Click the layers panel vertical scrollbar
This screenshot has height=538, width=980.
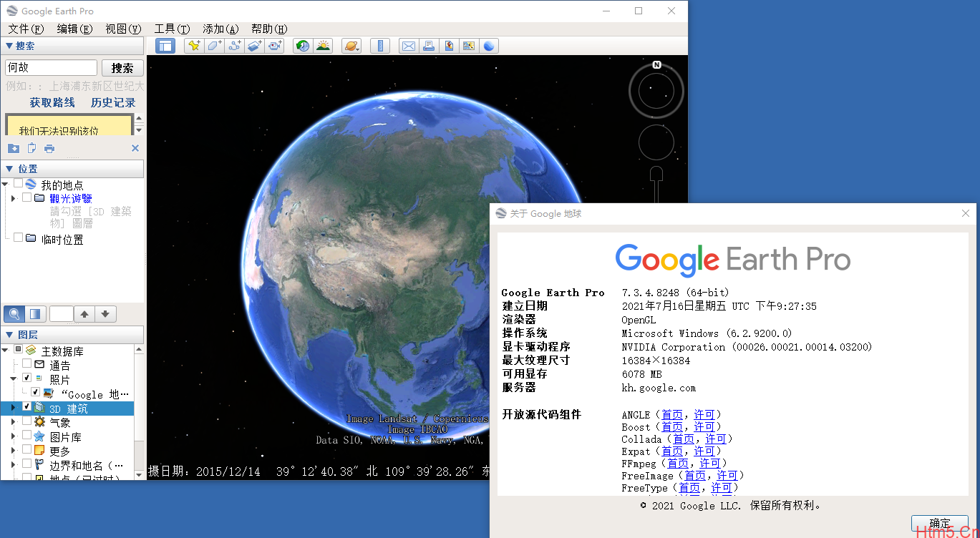(139, 411)
